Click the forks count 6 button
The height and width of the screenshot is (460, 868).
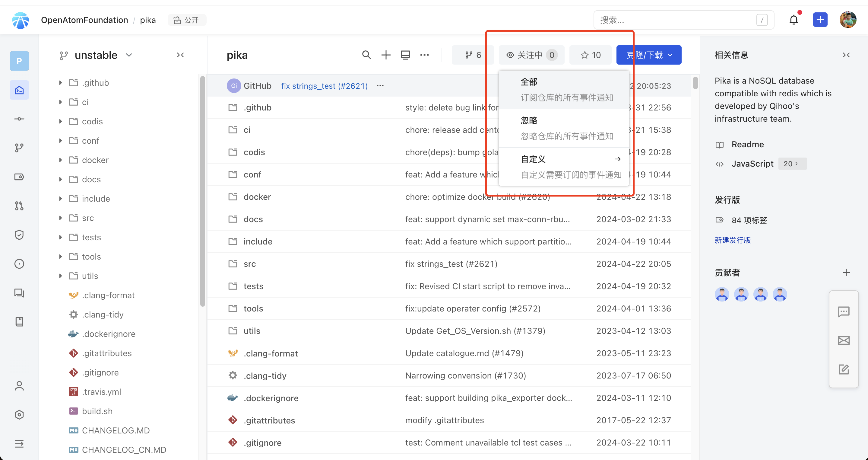(472, 55)
